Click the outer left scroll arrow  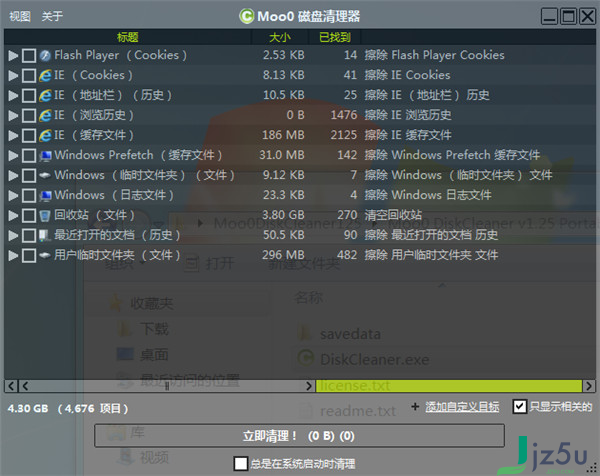(11, 386)
